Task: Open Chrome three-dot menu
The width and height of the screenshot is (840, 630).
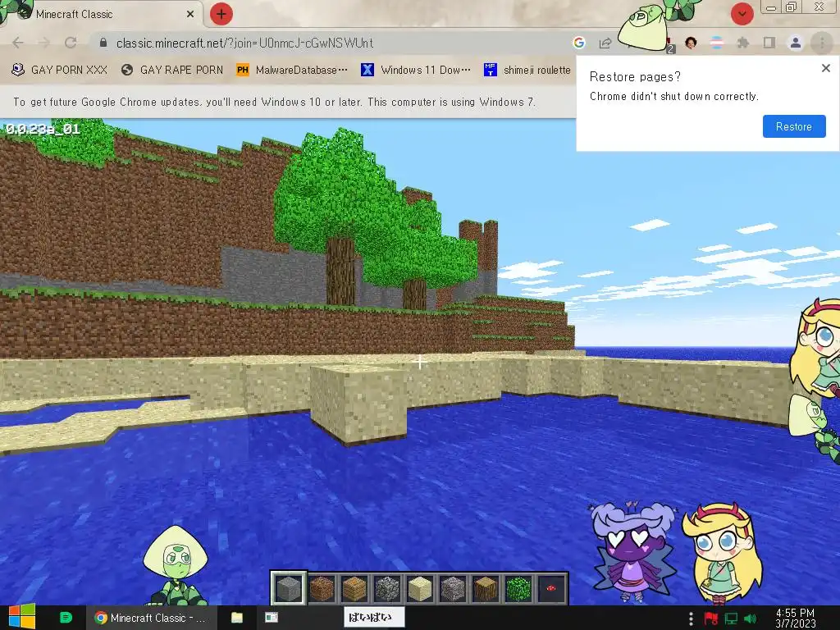Action: (x=822, y=43)
